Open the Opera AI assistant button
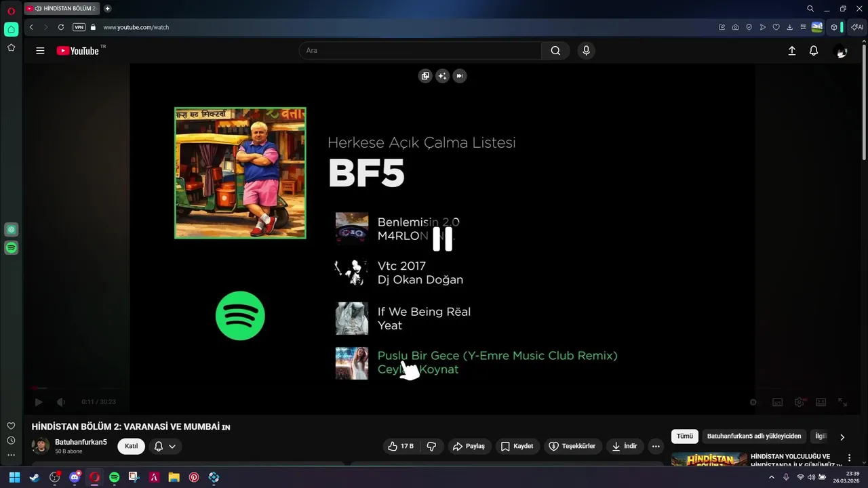 (x=857, y=27)
